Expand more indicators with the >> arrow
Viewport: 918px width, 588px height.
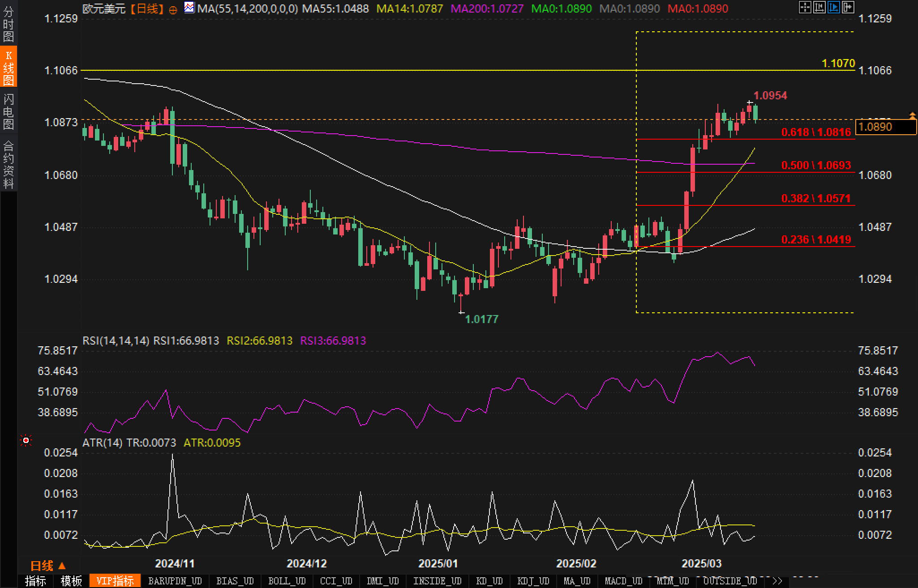tap(777, 581)
